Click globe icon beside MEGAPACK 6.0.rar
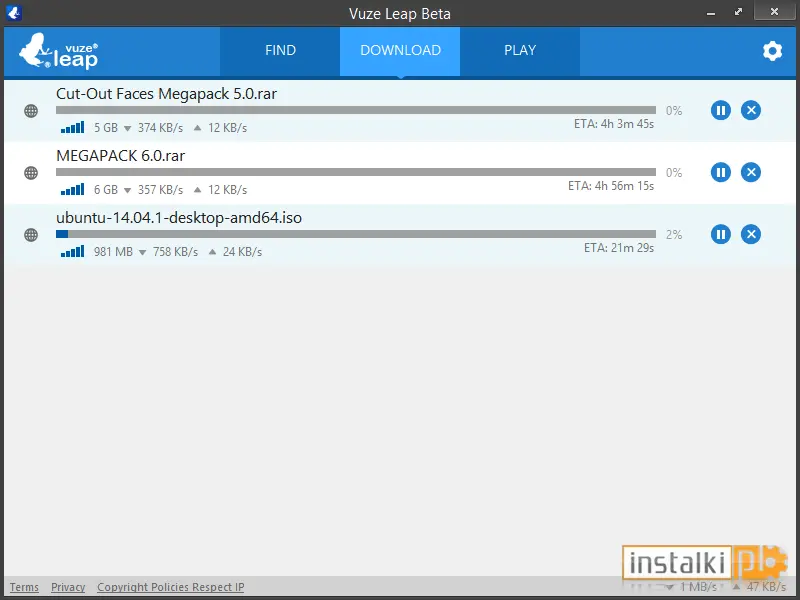The width and height of the screenshot is (800, 600). [31, 173]
